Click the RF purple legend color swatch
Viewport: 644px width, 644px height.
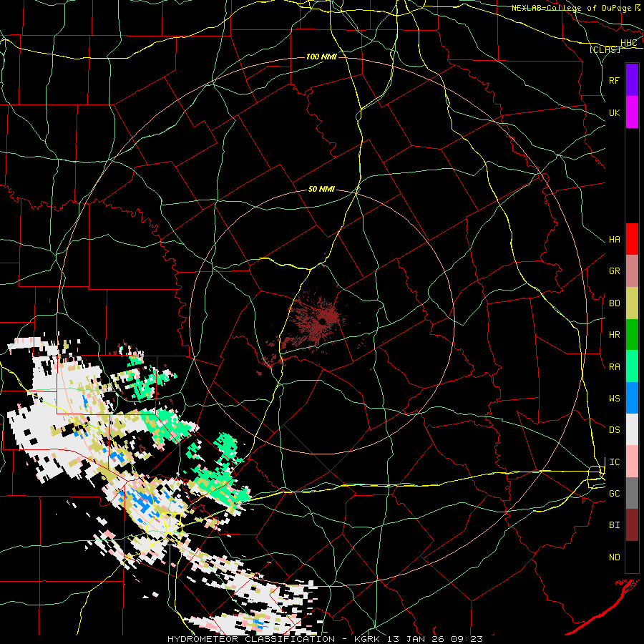click(632, 80)
